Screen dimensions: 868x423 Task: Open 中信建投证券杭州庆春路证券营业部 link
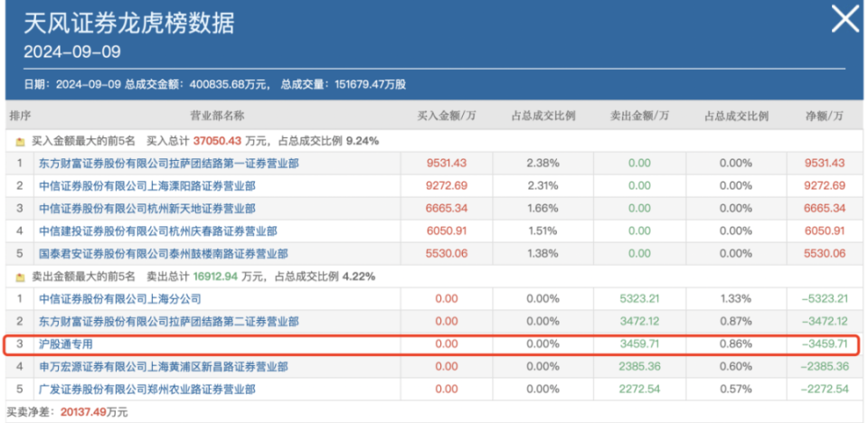[158, 231]
